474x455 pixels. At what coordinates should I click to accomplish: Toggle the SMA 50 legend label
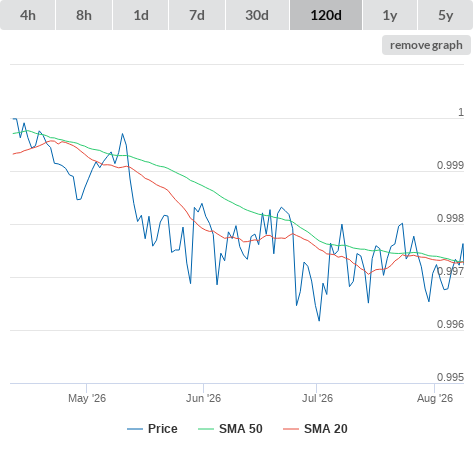(241, 429)
